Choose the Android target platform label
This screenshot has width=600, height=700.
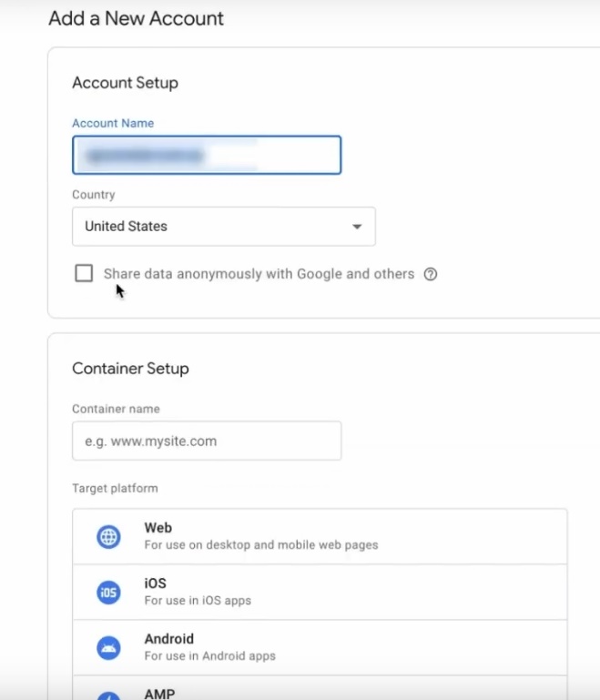tap(168, 639)
